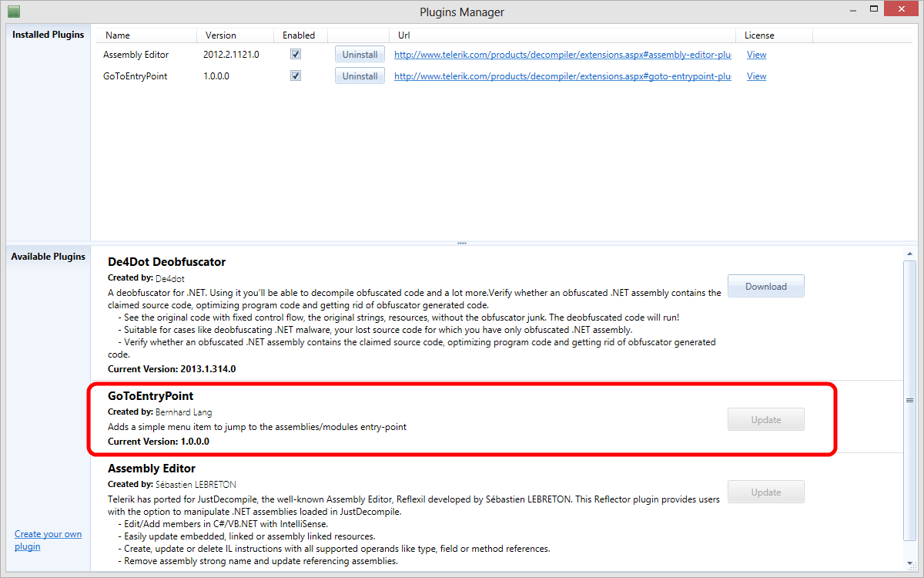Select the Assembly Editor name in installed list

[136, 55]
